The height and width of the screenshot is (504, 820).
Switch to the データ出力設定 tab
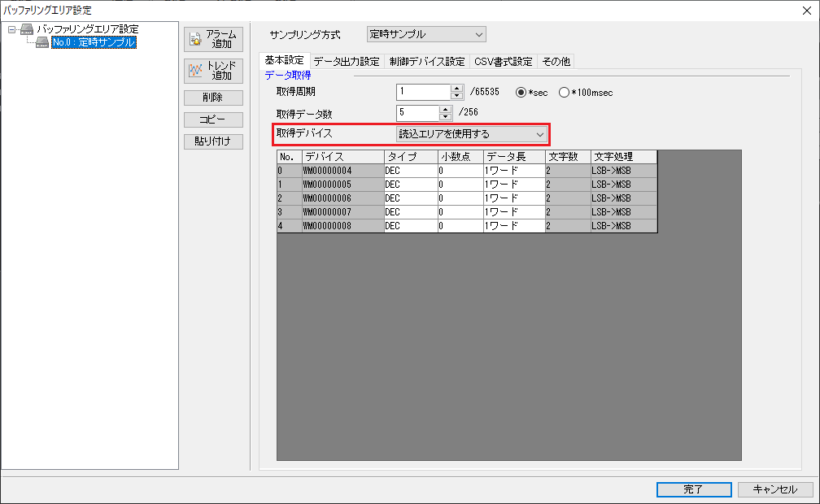click(x=347, y=61)
